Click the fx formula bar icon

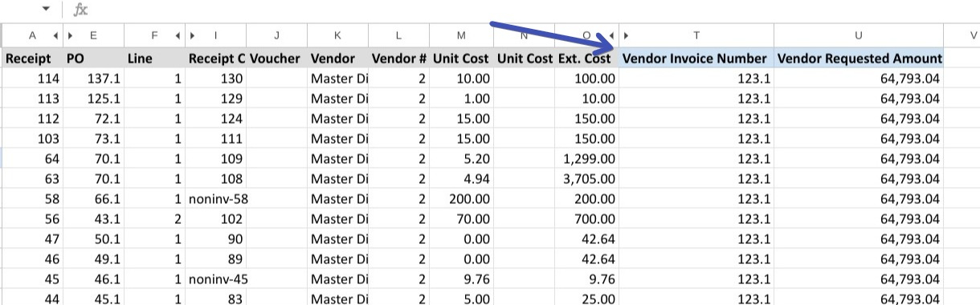[x=80, y=10]
